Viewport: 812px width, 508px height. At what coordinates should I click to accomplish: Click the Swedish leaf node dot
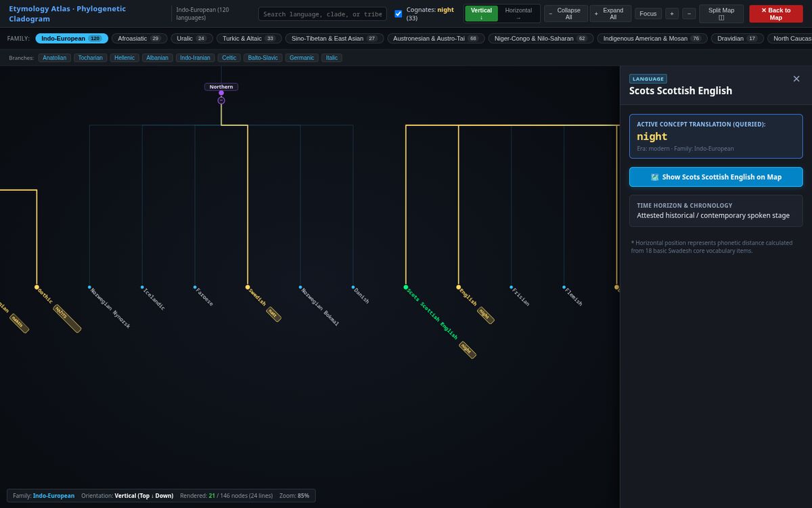coord(248,287)
